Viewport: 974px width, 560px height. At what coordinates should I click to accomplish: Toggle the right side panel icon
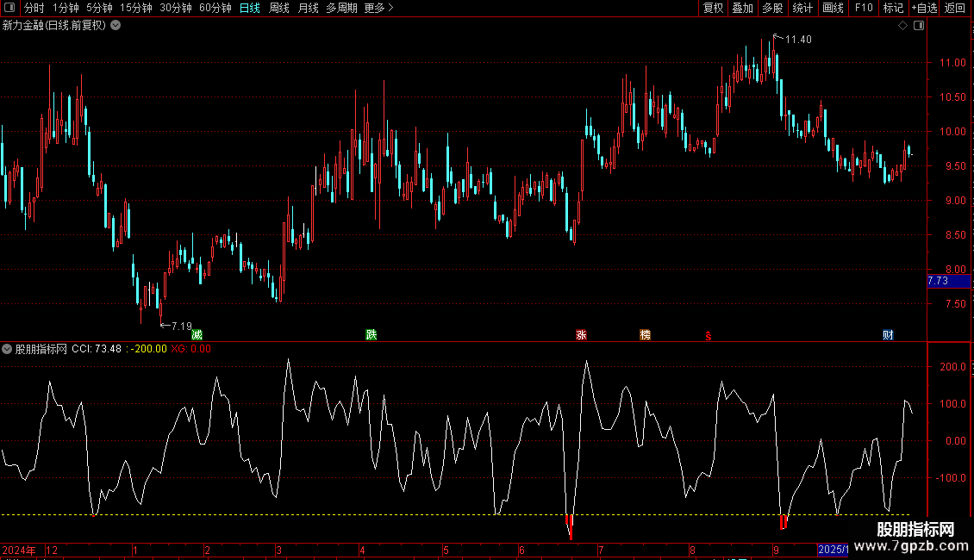(919, 26)
